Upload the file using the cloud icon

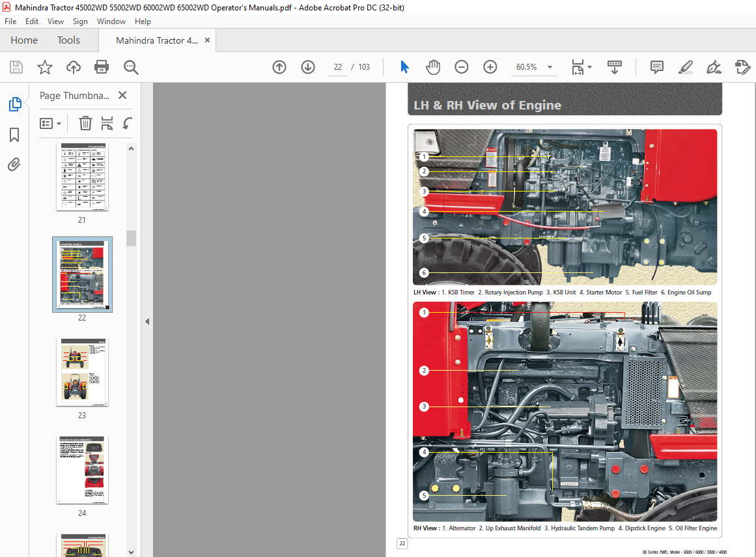coord(74,67)
